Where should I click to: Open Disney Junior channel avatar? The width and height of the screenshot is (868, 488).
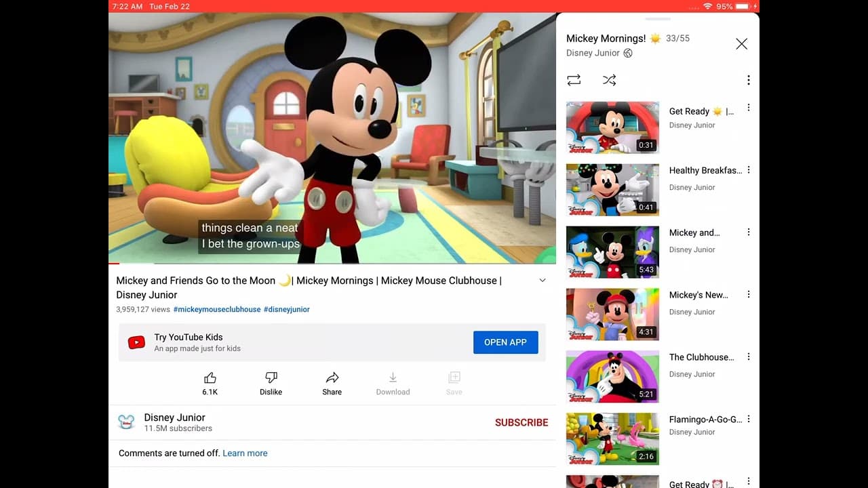(x=126, y=422)
